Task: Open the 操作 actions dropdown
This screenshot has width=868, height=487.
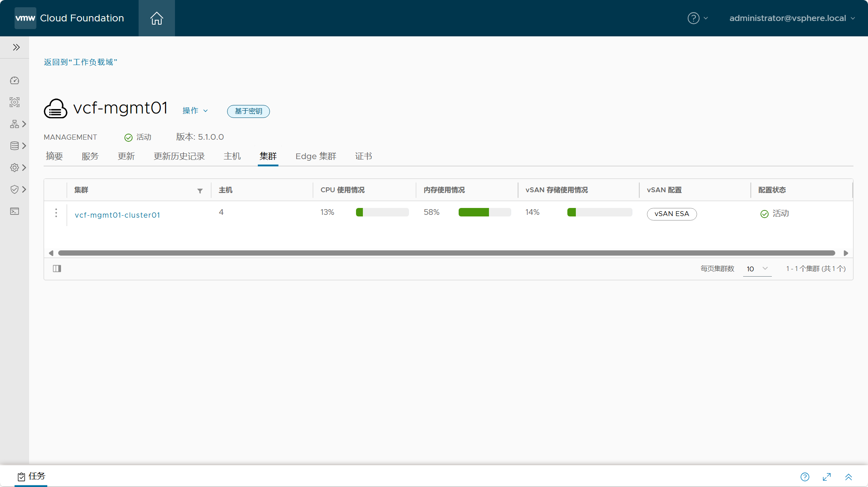Action: [195, 111]
